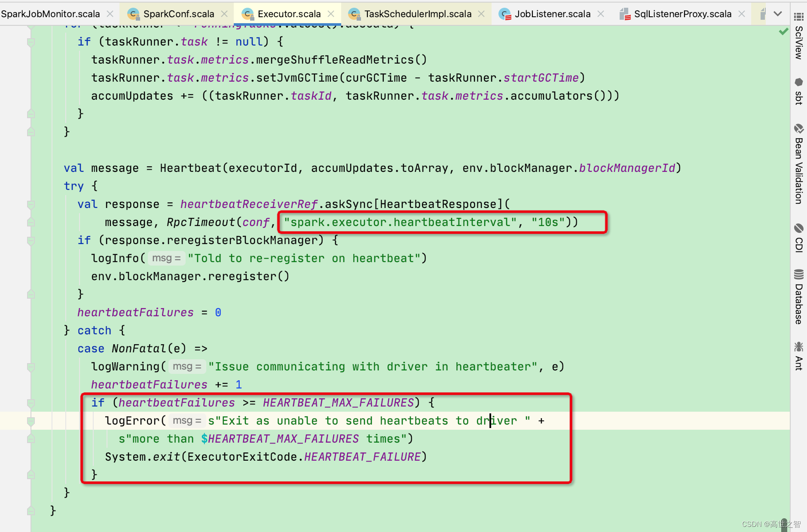This screenshot has height=532, width=807.
Task: Click HEARTBEAT_MAX_FAILURES in the if condition
Action: (x=338, y=403)
